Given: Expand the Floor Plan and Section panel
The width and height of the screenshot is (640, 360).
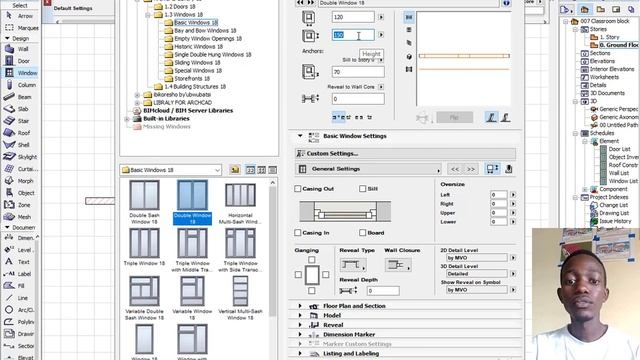Looking at the screenshot, I should [300, 306].
